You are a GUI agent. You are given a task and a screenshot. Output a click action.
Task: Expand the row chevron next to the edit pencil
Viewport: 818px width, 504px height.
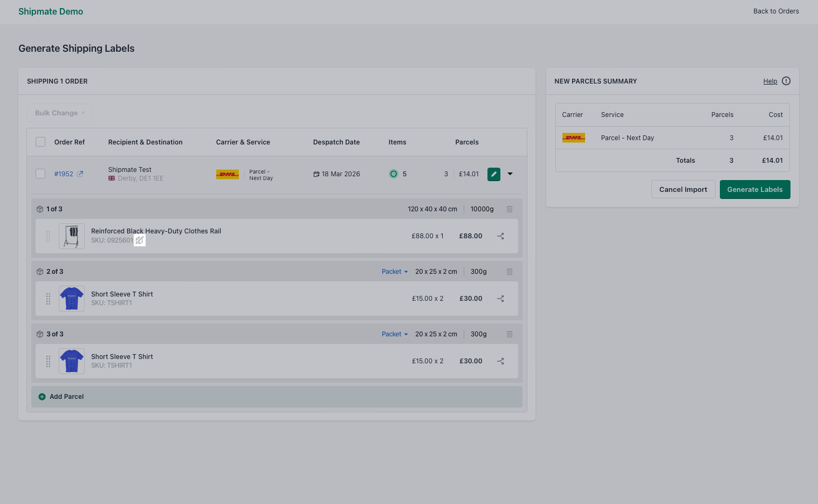pyautogui.click(x=510, y=174)
